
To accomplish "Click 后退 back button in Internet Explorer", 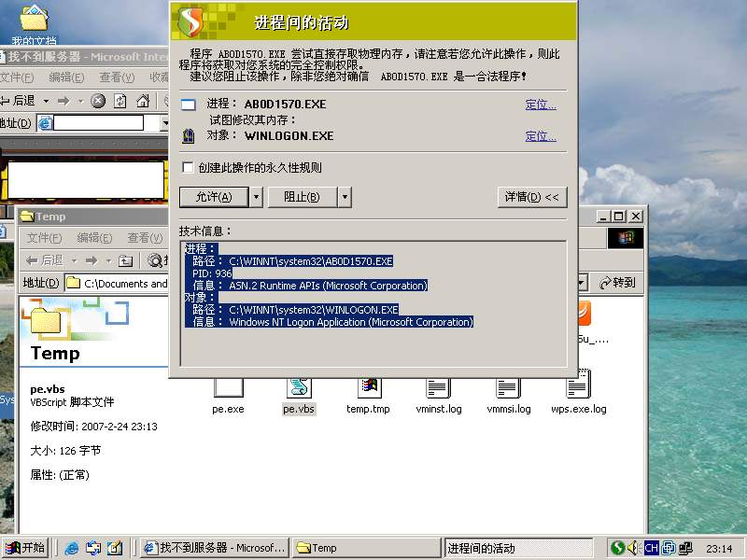I will pyautogui.click(x=18, y=101).
